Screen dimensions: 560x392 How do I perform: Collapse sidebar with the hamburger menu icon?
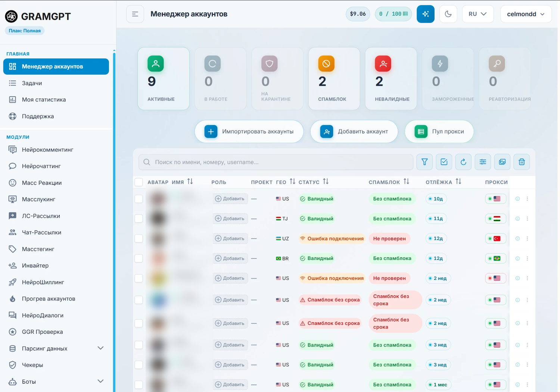pos(135,14)
